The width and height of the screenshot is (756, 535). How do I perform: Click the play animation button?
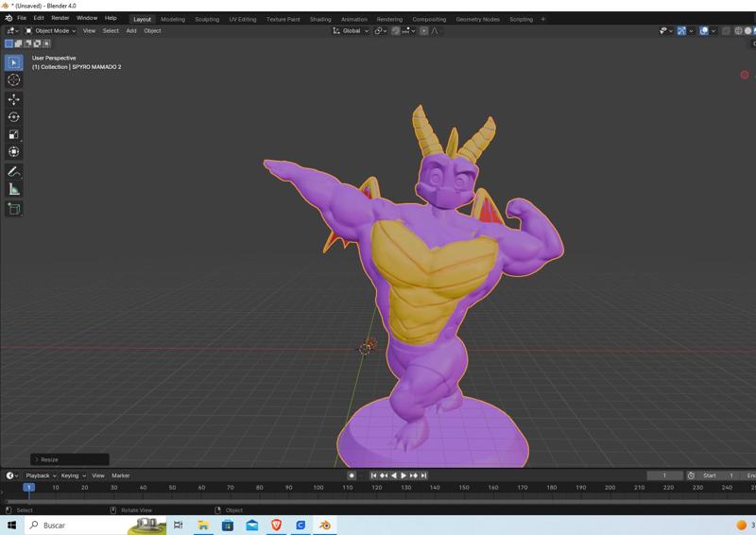(404, 475)
